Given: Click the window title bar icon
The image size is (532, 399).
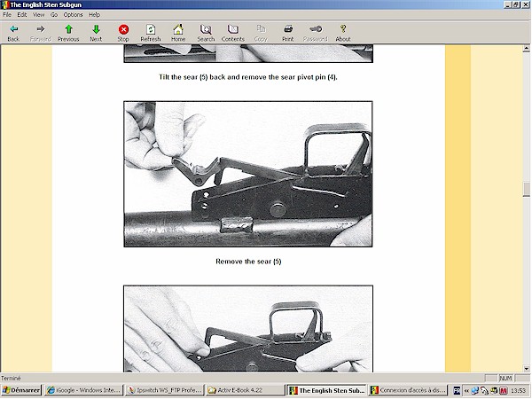Looking at the screenshot, I should [4, 4].
